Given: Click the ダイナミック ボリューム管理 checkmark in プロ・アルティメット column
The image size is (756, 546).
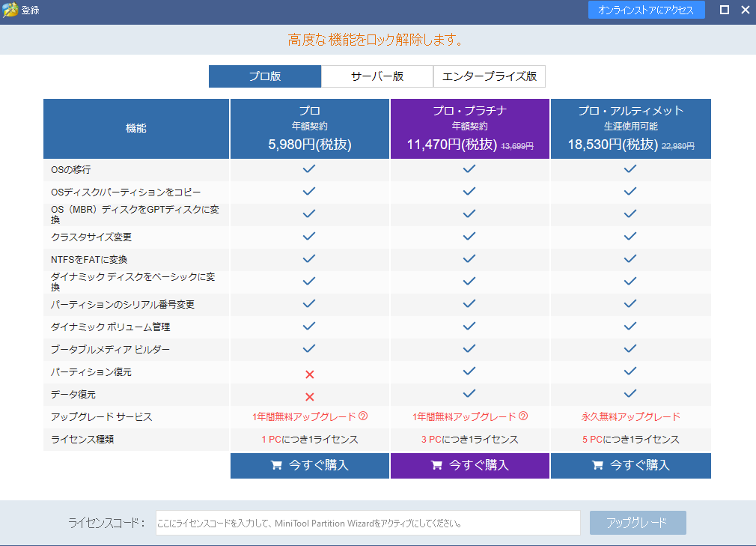Looking at the screenshot, I should pyautogui.click(x=630, y=326).
